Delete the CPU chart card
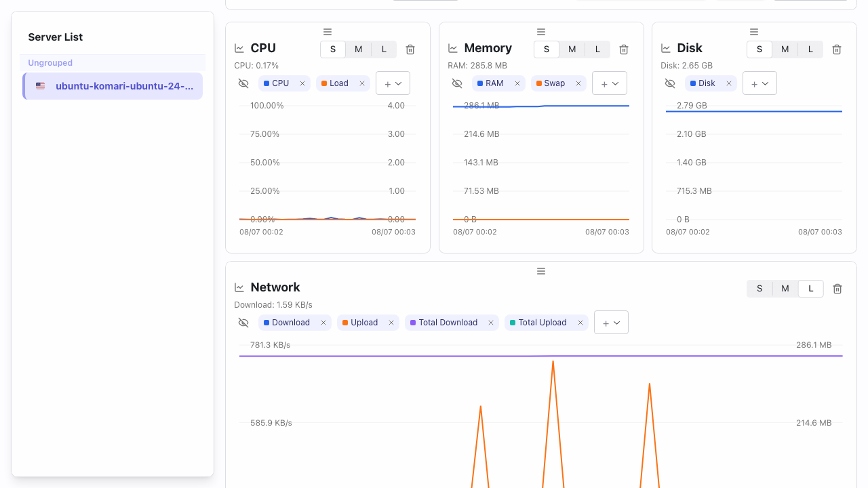 pyautogui.click(x=410, y=49)
